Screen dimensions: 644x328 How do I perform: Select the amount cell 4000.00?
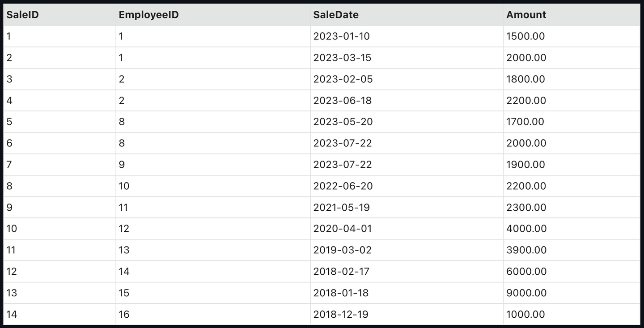[x=526, y=229]
